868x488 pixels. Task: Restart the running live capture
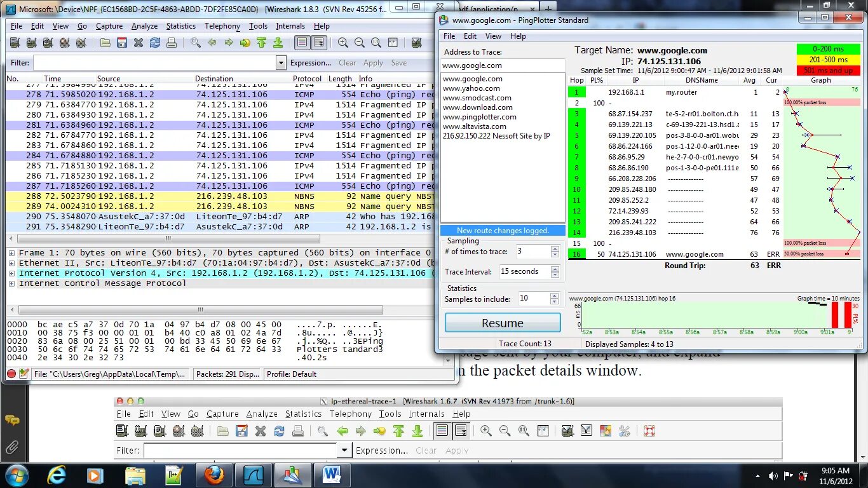(x=81, y=43)
